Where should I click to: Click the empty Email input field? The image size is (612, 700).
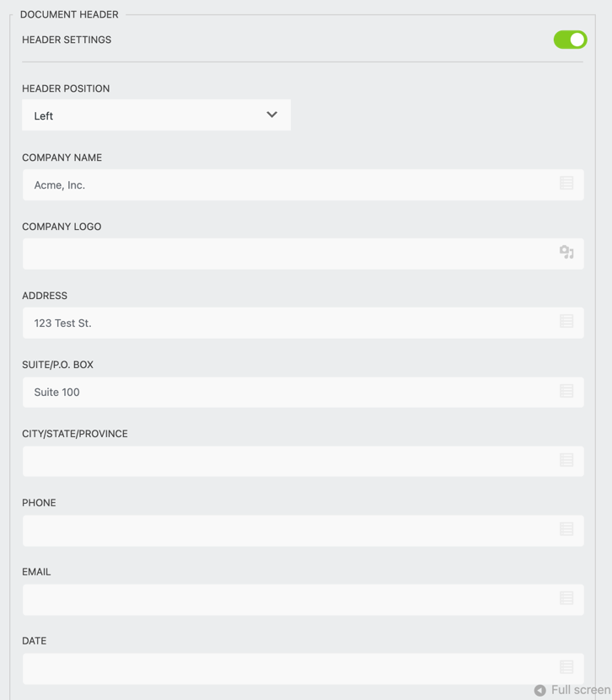[287, 599]
